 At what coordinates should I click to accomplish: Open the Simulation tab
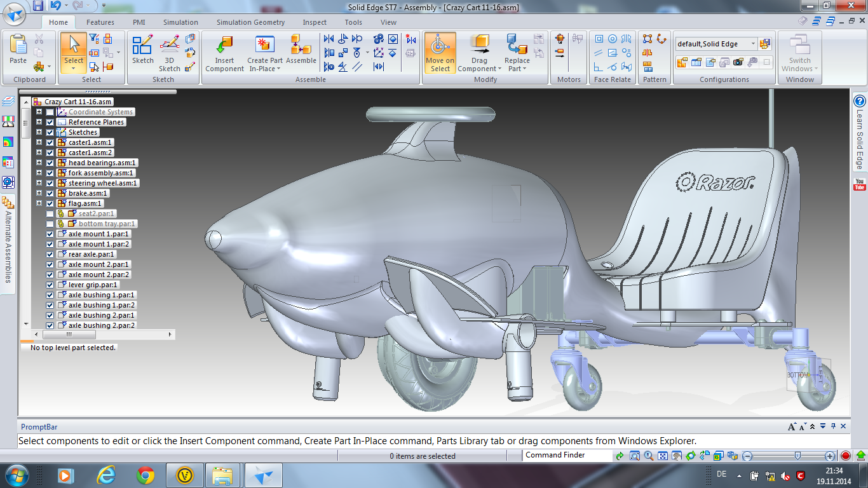(x=180, y=22)
